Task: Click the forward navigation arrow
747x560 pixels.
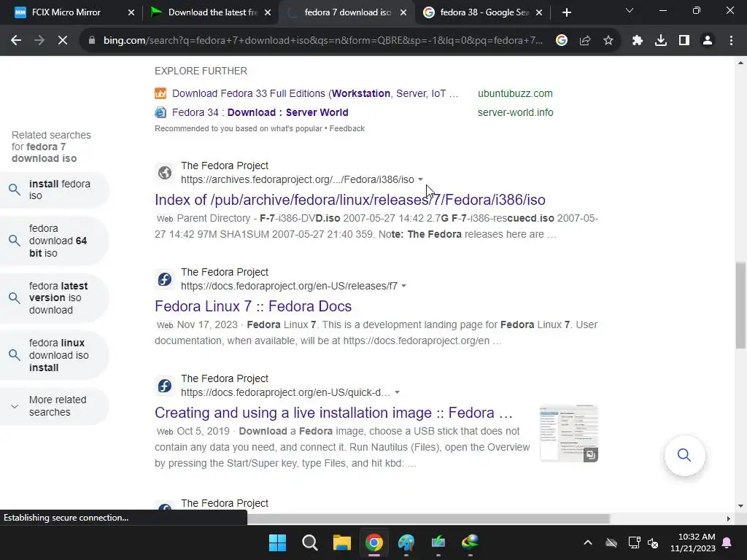Action: (x=39, y=41)
